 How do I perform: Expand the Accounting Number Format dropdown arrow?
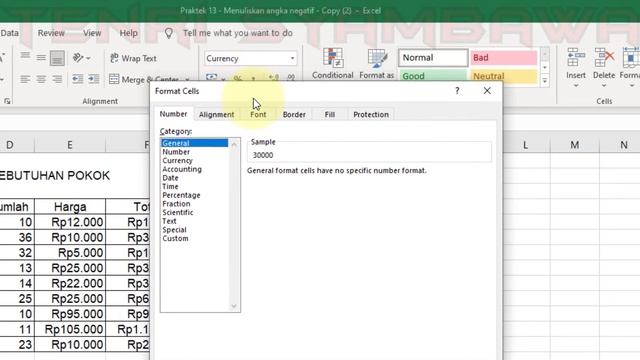(223, 78)
